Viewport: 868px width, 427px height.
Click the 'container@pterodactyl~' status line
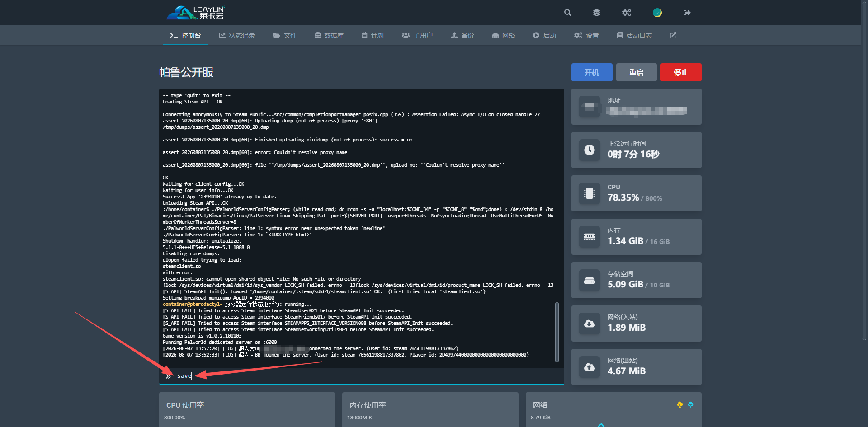pyautogui.click(x=237, y=304)
